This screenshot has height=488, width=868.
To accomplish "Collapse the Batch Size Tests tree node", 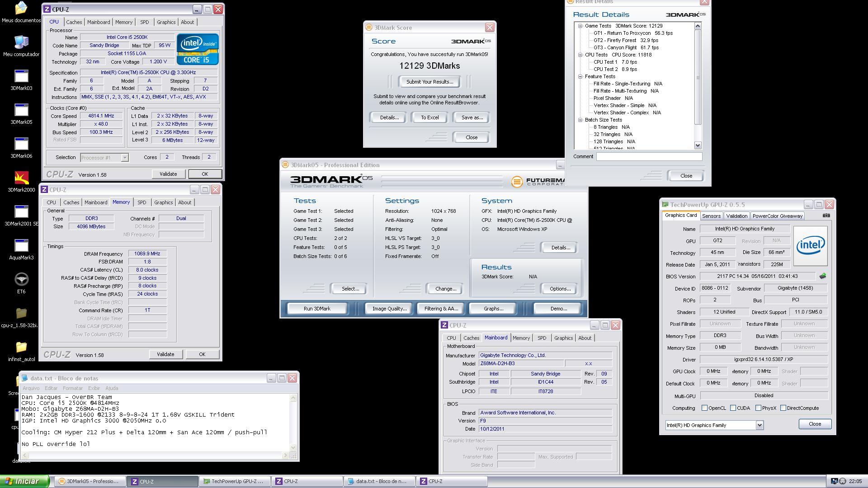I will click(580, 120).
